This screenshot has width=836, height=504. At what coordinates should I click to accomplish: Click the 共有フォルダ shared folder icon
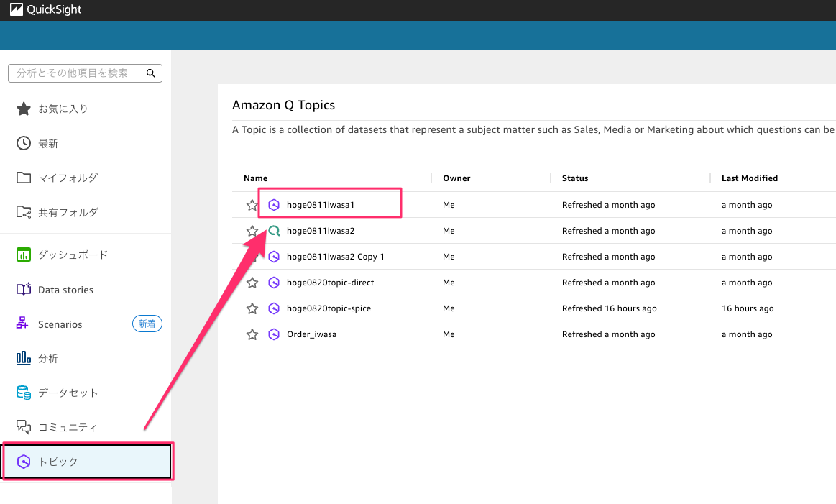tap(24, 212)
